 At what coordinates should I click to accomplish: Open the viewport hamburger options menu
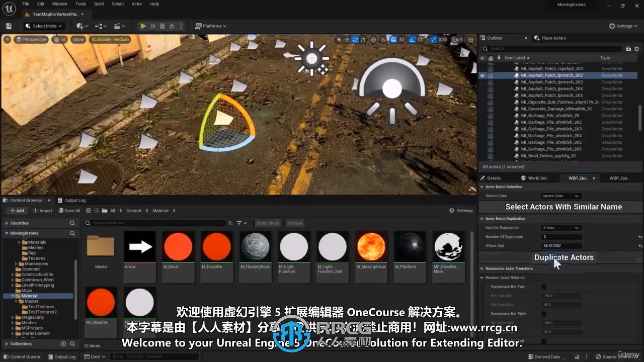pos(7,39)
